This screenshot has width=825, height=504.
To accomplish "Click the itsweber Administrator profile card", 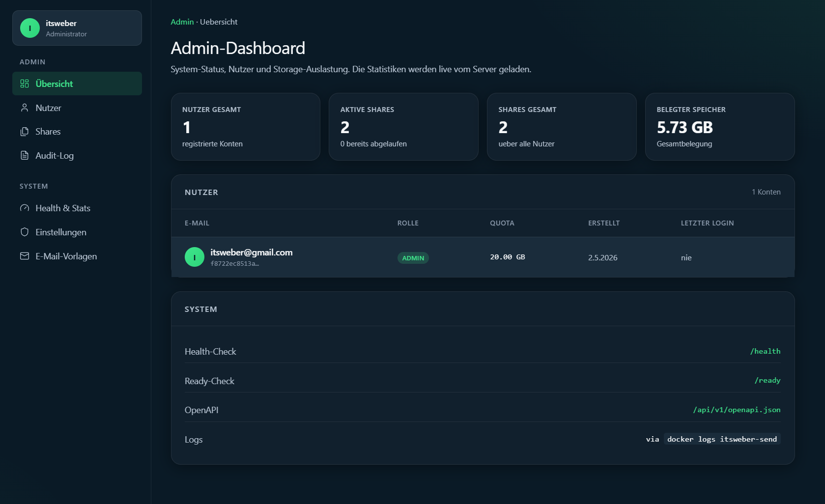I will pos(77,28).
